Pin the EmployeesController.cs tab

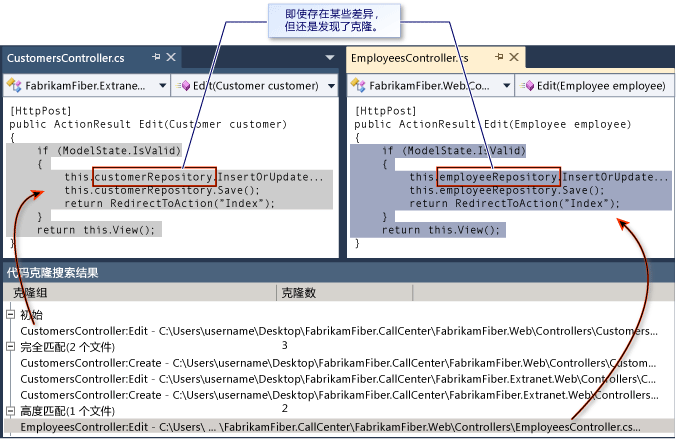point(499,56)
